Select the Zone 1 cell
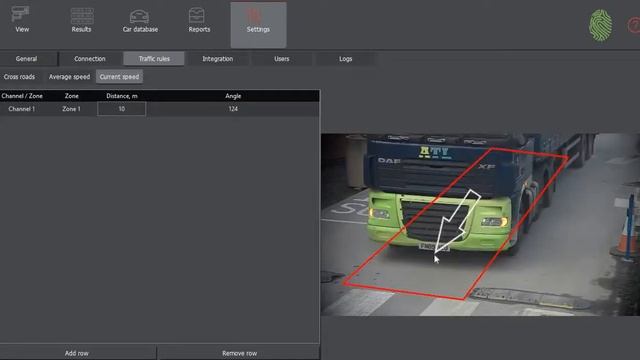This screenshot has width=640, height=360. (x=71, y=109)
